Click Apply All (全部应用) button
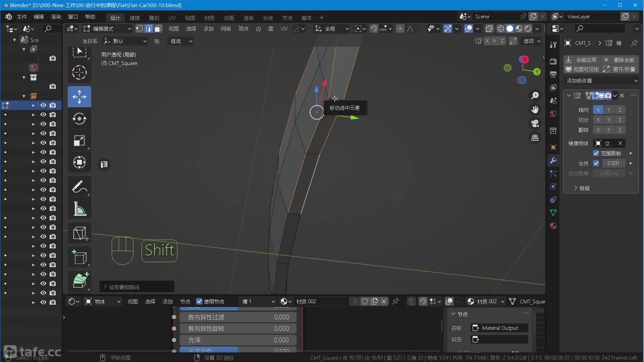 coord(582,60)
